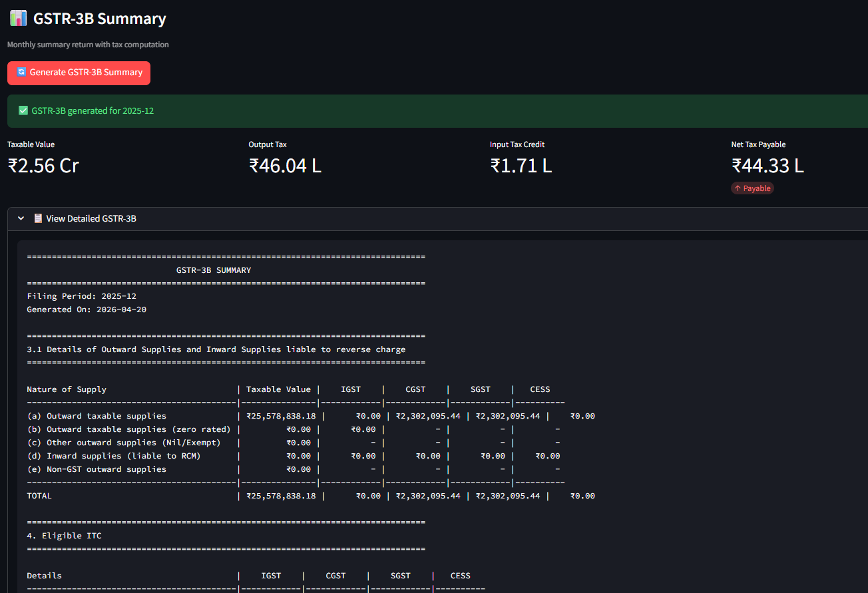Click the Monthly summary return with tax computation caption
This screenshot has height=593, width=868.
pyautogui.click(x=88, y=45)
